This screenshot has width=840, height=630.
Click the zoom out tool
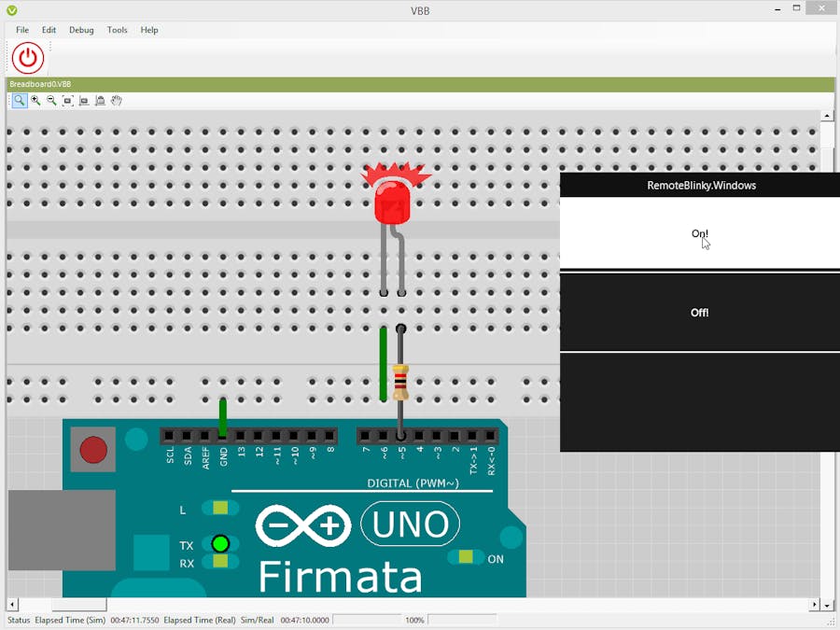point(51,101)
